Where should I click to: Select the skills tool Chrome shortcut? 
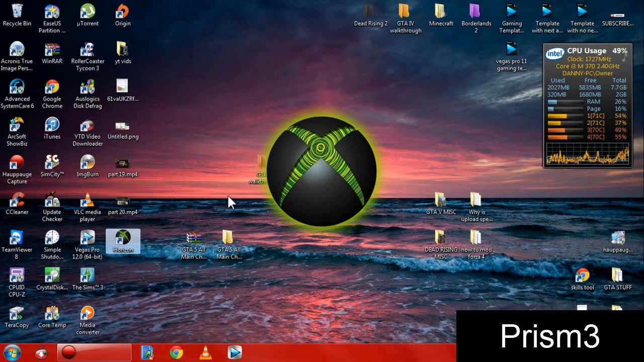(x=582, y=279)
